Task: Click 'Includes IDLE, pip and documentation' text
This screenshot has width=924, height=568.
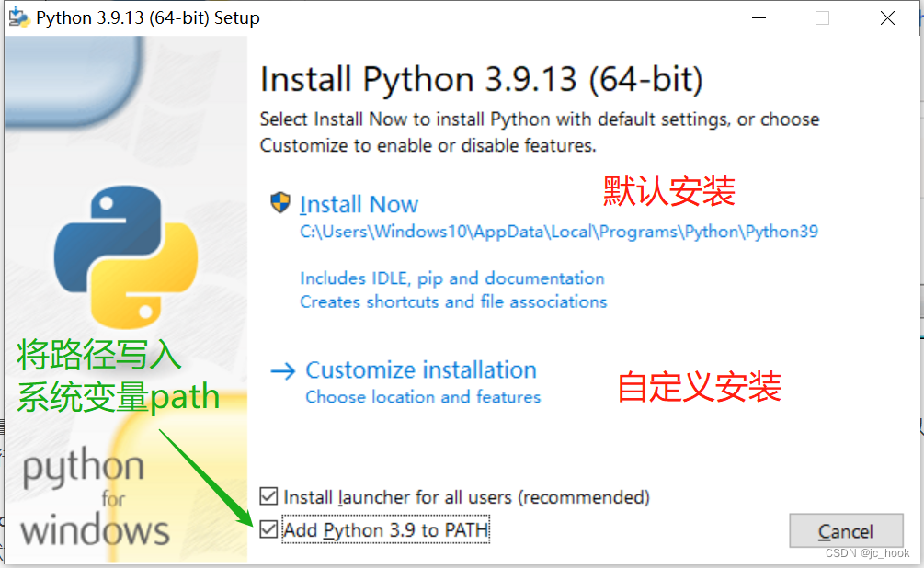Action: point(452,278)
